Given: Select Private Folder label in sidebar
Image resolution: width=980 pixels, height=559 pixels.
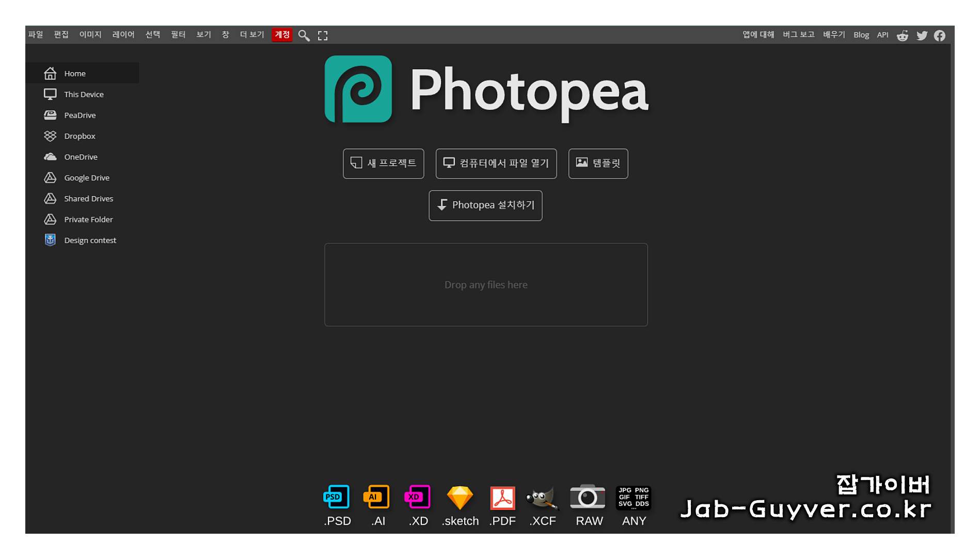Looking at the screenshot, I should tap(88, 219).
